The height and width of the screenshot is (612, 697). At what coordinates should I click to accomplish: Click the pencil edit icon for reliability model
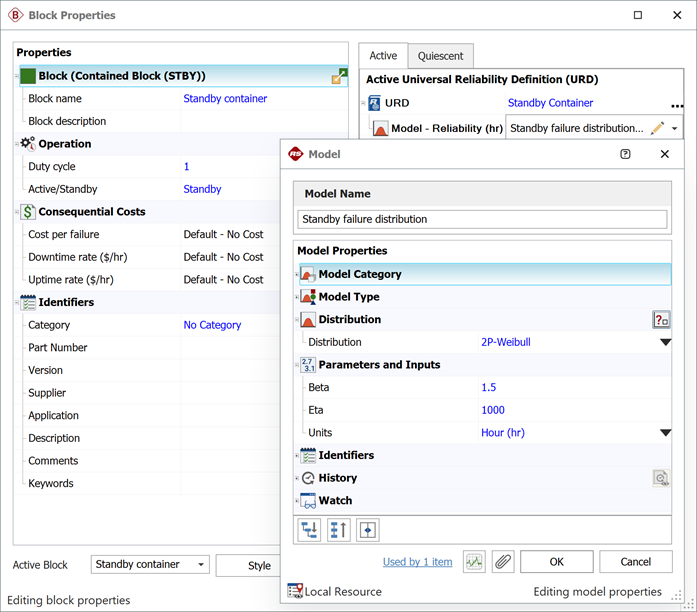pos(657,128)
